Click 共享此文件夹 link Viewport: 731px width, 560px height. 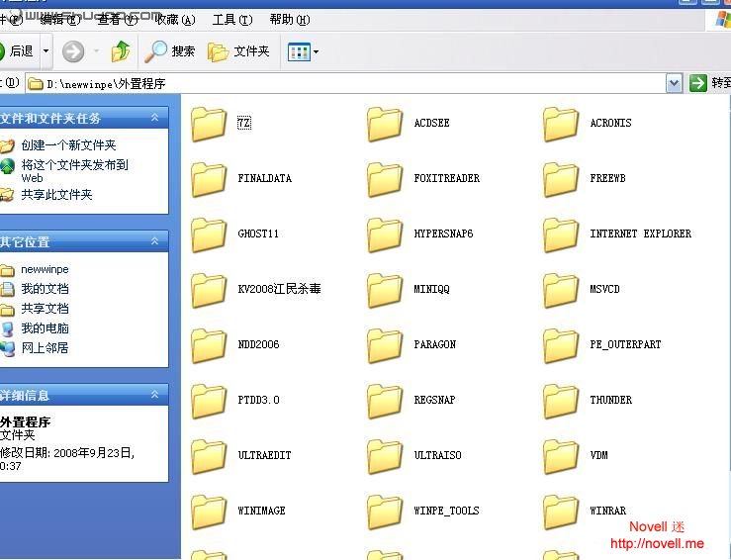(56, 195)
